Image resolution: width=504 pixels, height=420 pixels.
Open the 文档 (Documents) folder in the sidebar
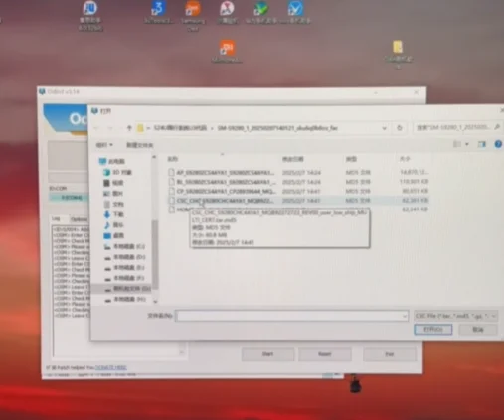[113, 204]
